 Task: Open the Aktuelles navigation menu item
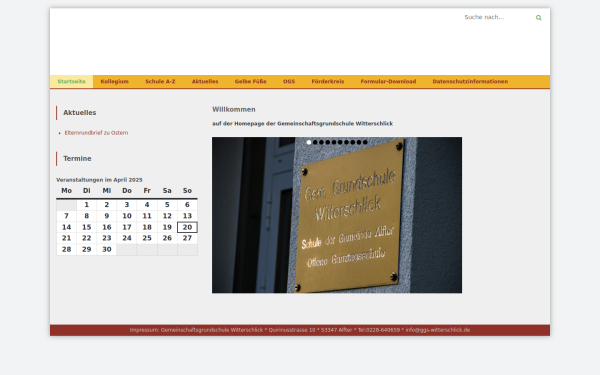205,82
